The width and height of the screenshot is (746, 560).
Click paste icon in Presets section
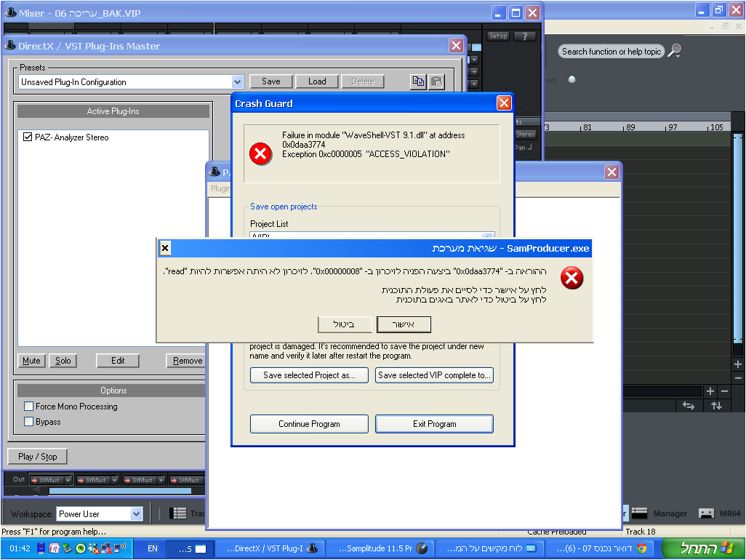pos(437,82)
